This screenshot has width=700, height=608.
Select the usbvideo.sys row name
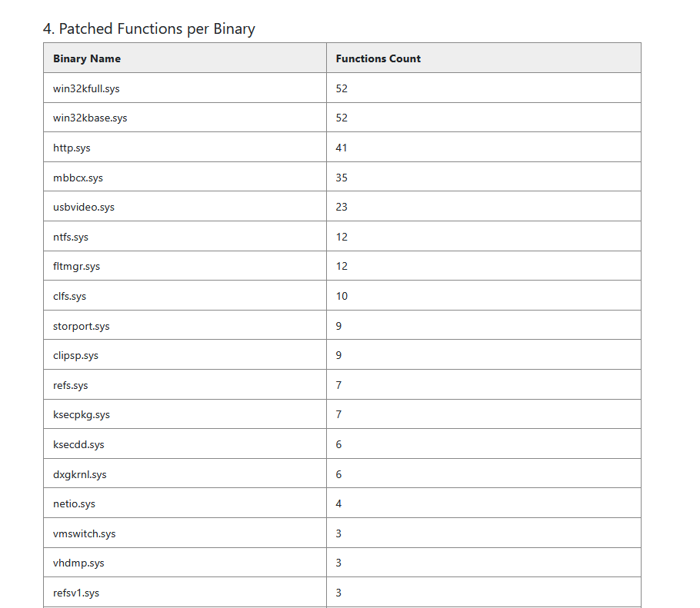[84, 208]
